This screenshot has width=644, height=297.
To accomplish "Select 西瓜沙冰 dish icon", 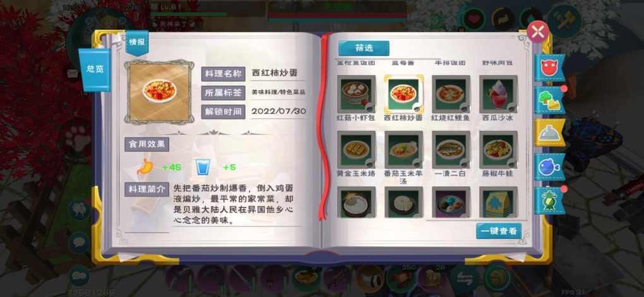I will (498, 94).
